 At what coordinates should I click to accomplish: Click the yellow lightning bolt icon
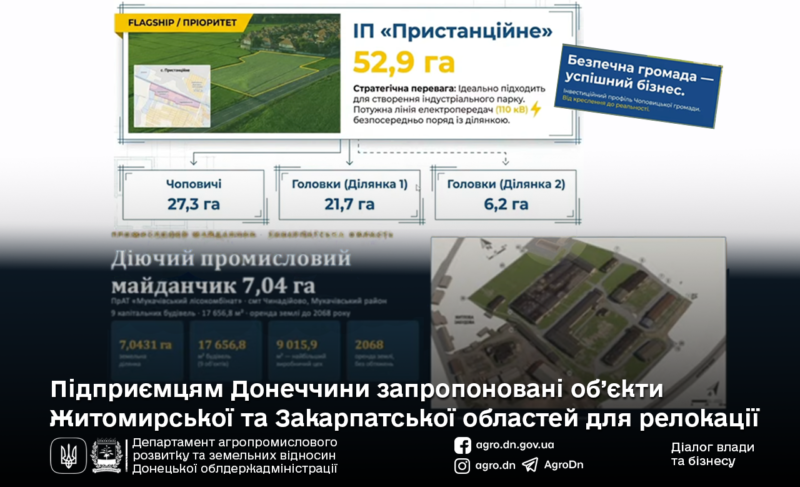pos(536,109)
